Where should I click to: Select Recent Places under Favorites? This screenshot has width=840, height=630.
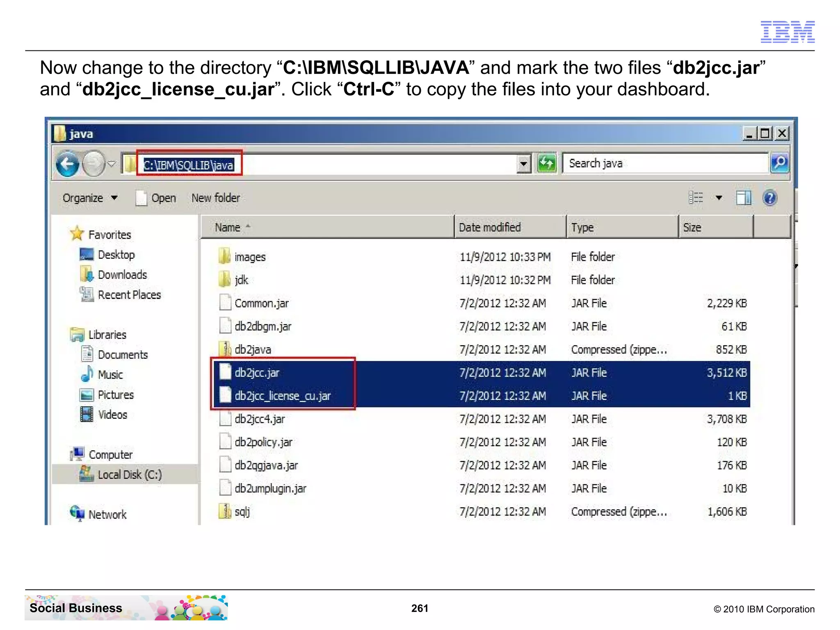[x=120, y=295]
